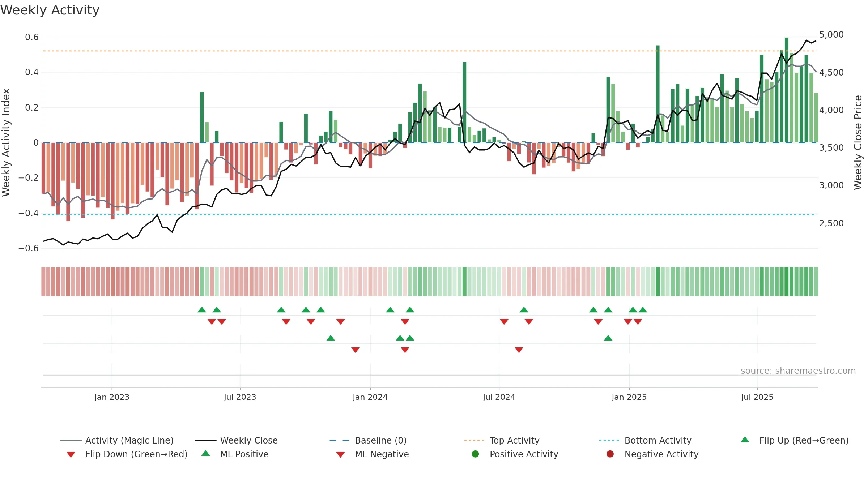Viewport: 868px width, 488px height.
Task: Click the Weekly Activity chart title
Action: (x=50, y=10)
